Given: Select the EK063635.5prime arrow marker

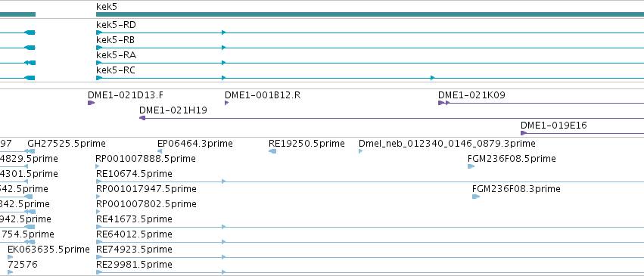Looking at the screenshot, I should [x=11, y=257].
